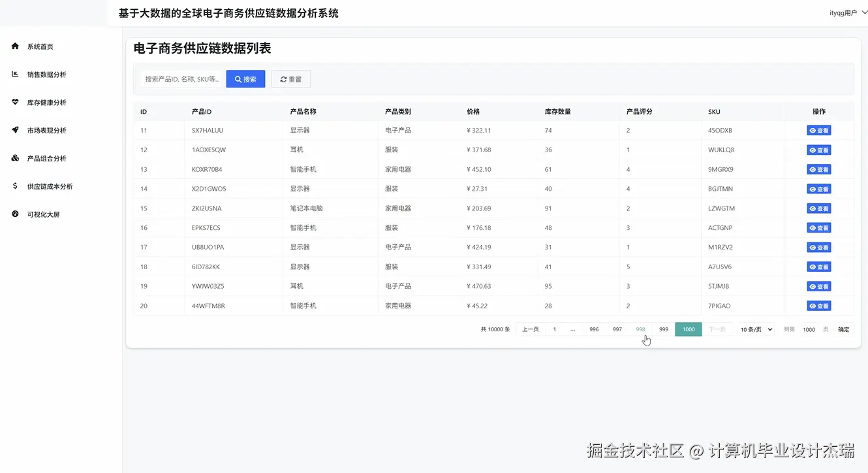View details for product 6ID782KK

818,267
